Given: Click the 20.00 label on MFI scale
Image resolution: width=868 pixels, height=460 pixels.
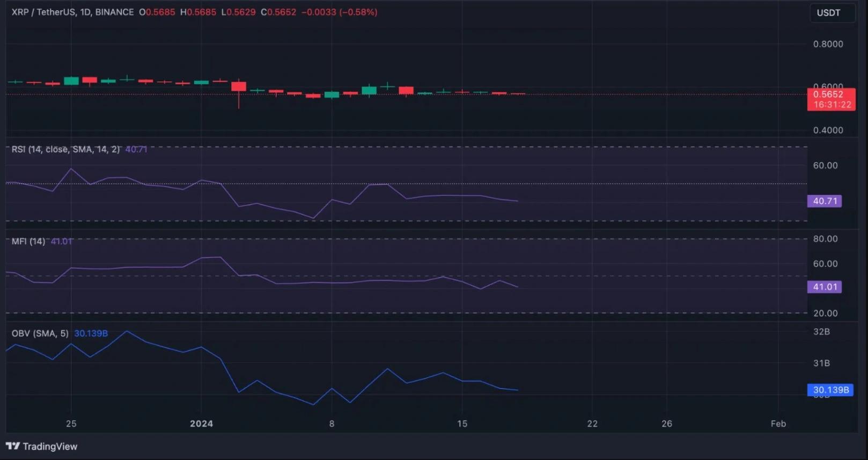Looking at the screenshot, I should (x=825, y=313).
